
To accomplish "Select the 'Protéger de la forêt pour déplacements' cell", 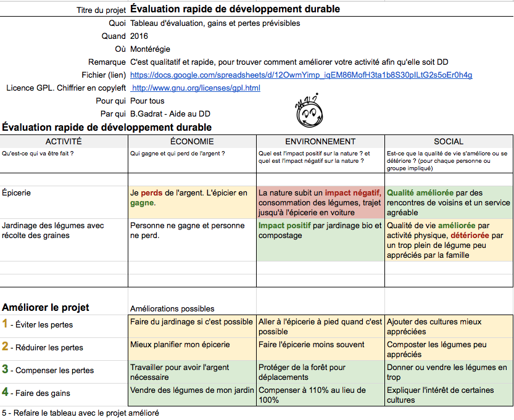I will point(320,372).
